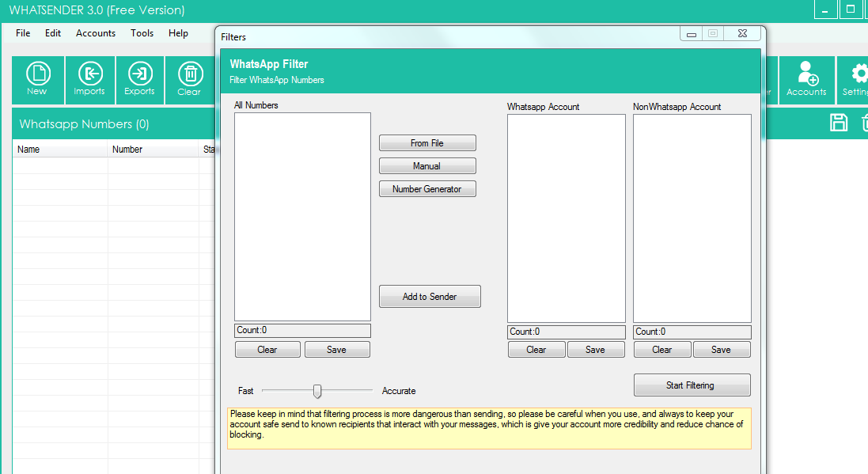Viewport: 868px width, 474px height.
Task: Click inside the All Numbers list box
Action: click(302, 216)
